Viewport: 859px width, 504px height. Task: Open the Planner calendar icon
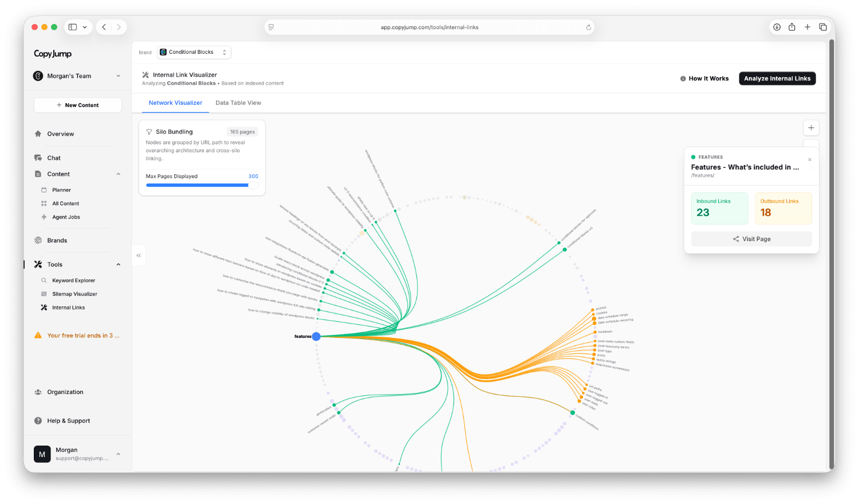44,190
